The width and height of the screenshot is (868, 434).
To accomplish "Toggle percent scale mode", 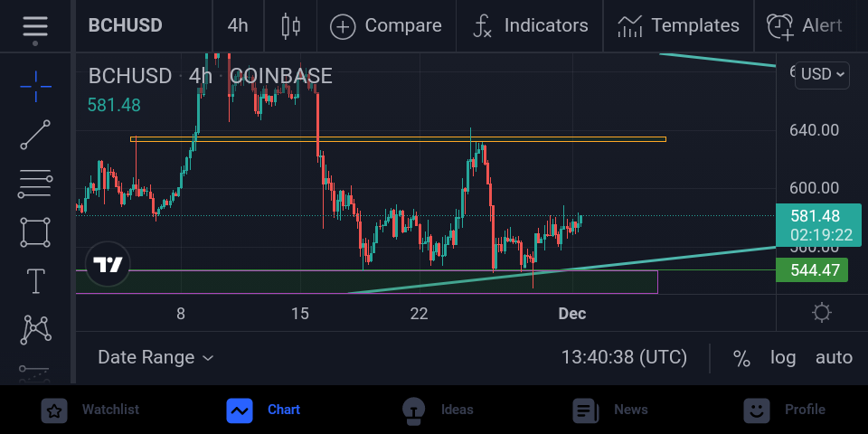I will [x=741, y=358].
